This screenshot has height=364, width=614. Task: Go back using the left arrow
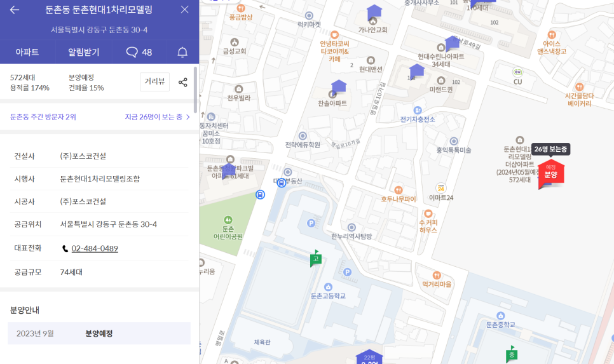[x=15, y=10]
